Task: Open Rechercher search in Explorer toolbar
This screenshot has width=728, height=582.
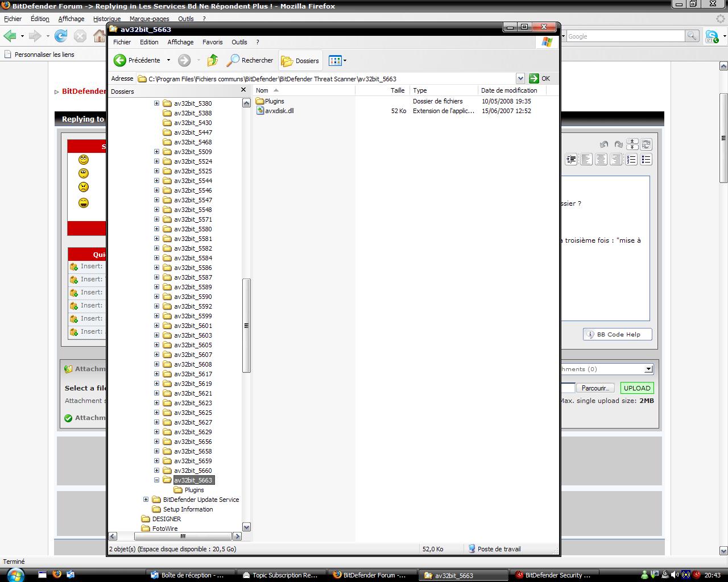Action: (250, 60)
